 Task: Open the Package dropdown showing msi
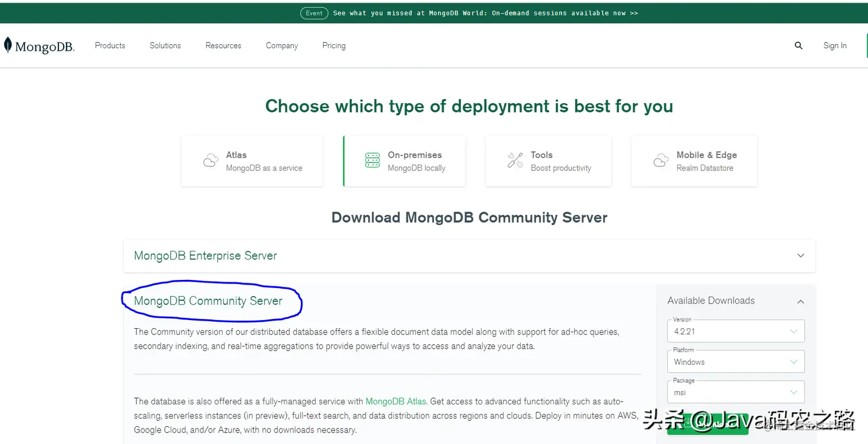coord(736,392)
